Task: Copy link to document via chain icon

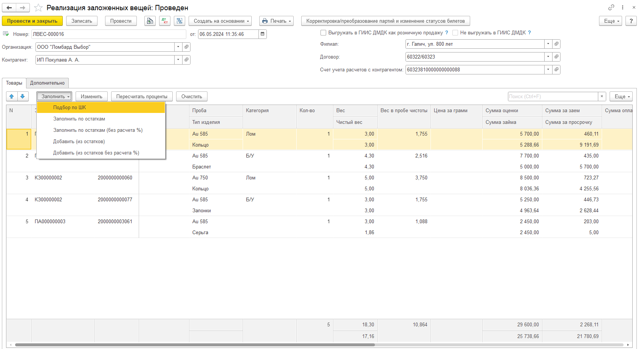Action: coord(611,8)
